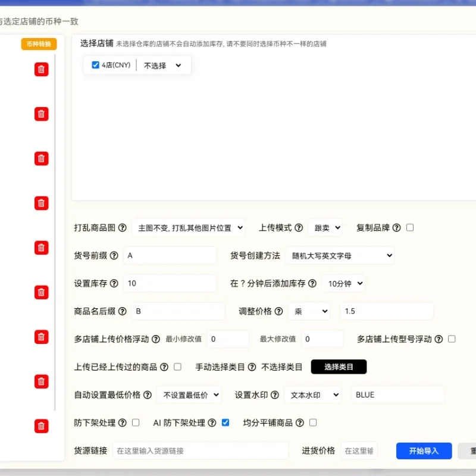Click the help icon beside 调整价格
This screenshot has height=476, width=476.
[278, 311]
